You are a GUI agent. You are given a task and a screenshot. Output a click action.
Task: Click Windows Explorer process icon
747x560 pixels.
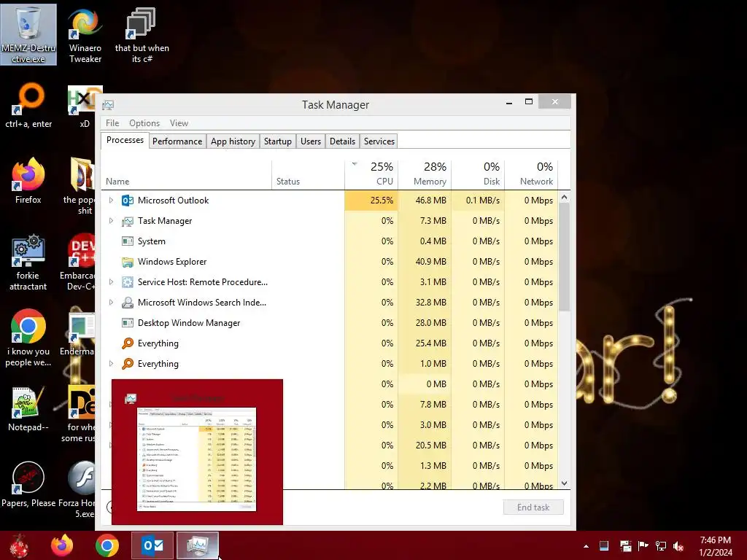tap(127, 262)
